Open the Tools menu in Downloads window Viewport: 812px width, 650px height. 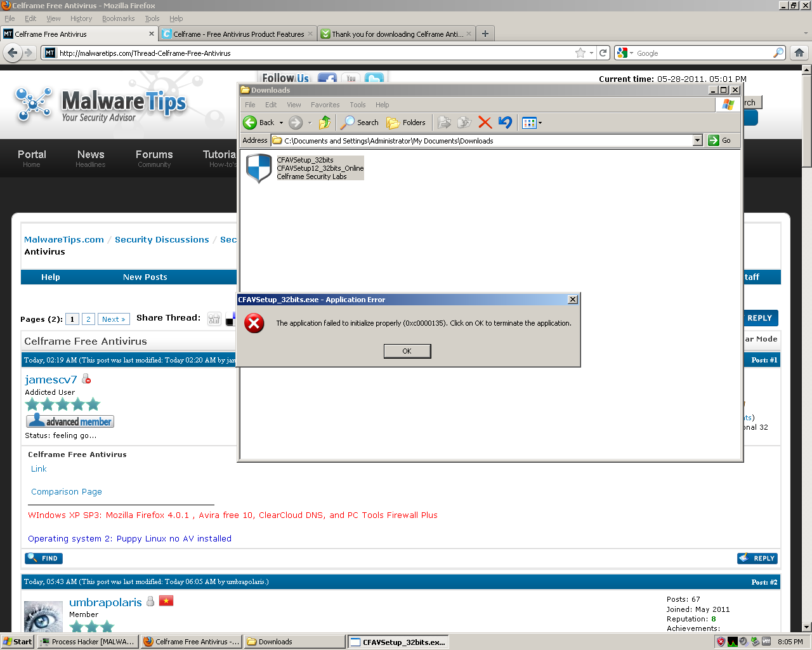tap(358, 105)
